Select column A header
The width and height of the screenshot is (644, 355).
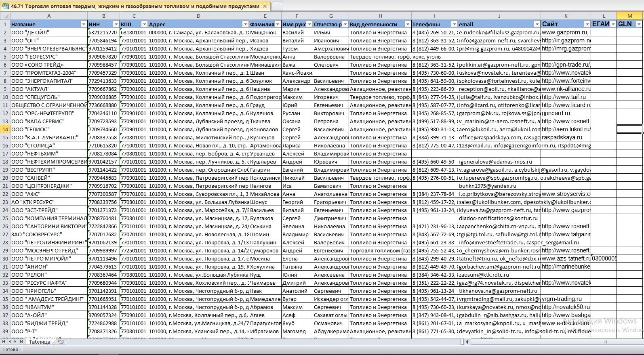[x=49, y=16]
